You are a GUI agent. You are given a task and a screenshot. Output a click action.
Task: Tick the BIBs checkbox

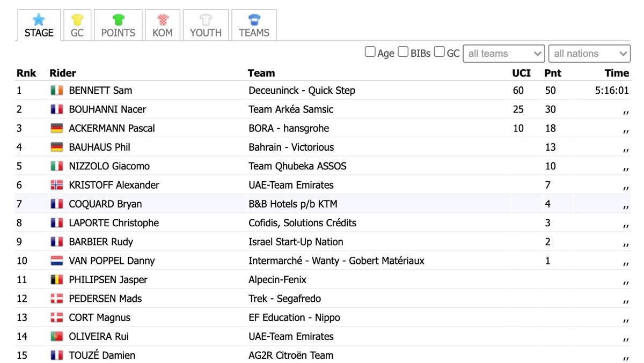pyautogui.click(x=403, y=52)
